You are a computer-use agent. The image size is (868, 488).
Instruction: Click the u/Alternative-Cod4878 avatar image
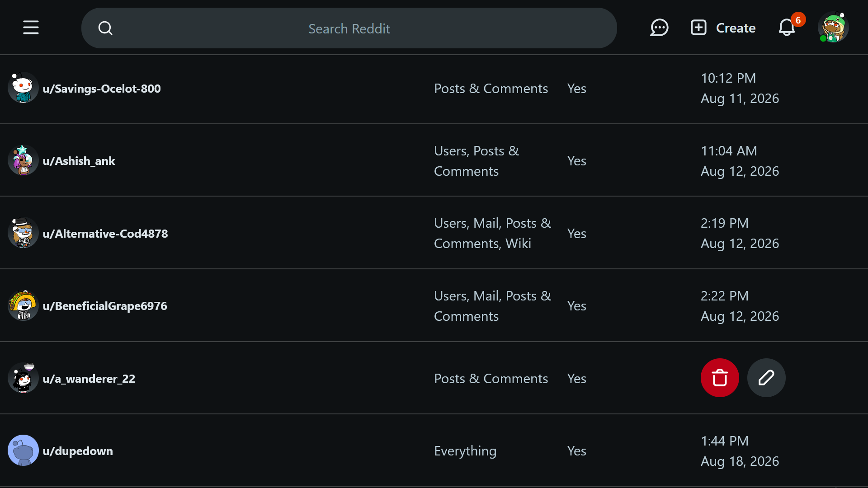(x=23, y=233)
